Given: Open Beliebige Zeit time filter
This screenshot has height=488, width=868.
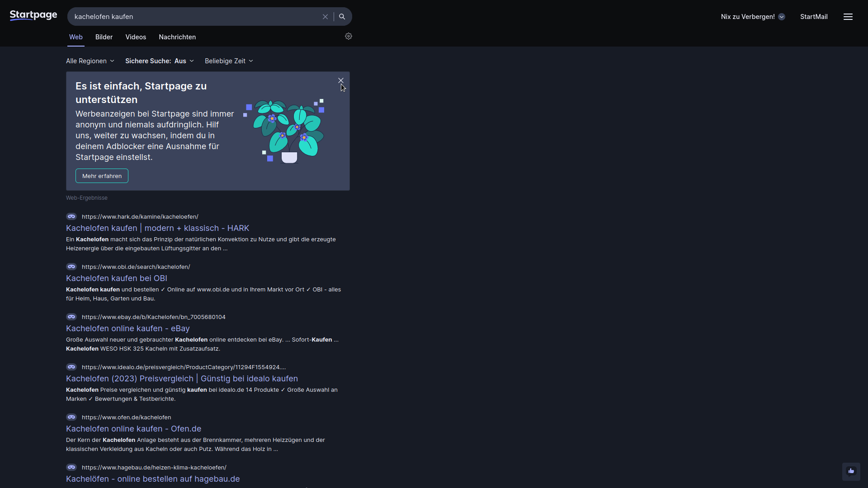Looking at the screenshot, I should pyautogui.click(x=229, y=61).
